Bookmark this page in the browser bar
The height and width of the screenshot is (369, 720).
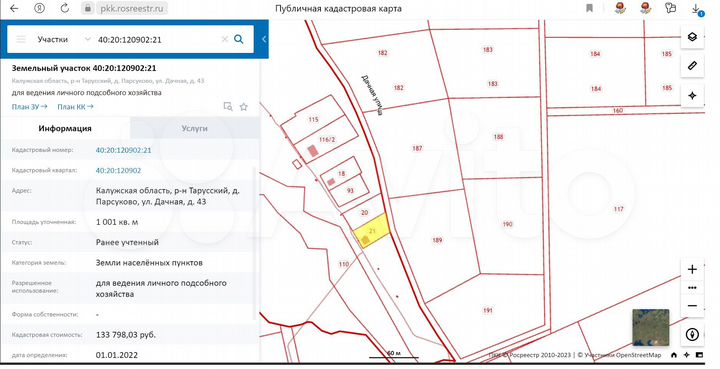[x=590, y=8]
